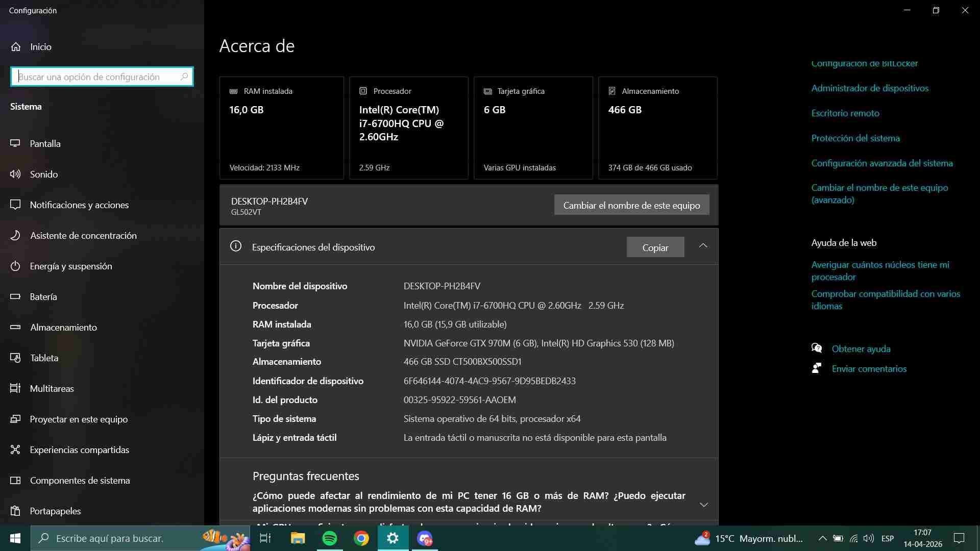Launch Spotify from the taskbar
Screen dimensions: 980x551
329,538
